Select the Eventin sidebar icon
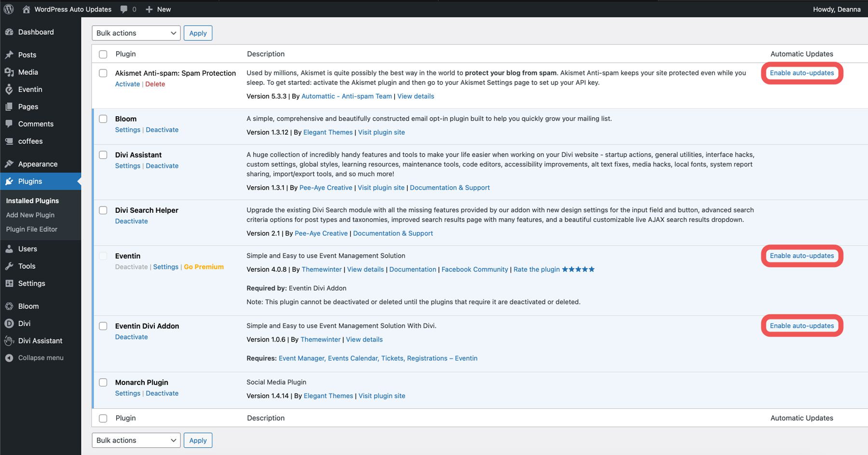868x455 pixels. pyautogui.click(x=10, y=89)
